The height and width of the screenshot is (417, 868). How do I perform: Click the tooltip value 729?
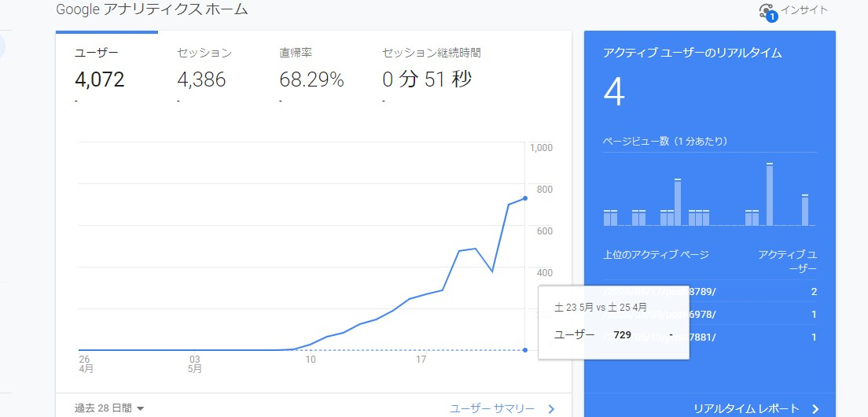pos(622,335)
